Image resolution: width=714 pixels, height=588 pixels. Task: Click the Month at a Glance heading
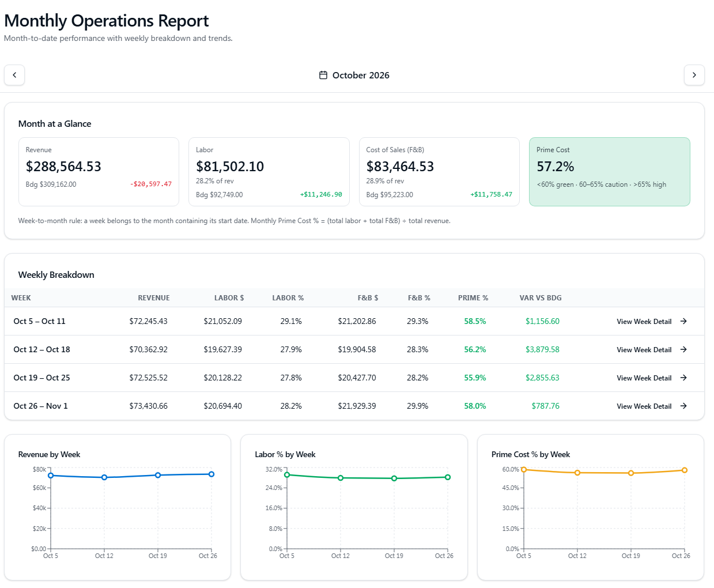(x=55, y=124)
